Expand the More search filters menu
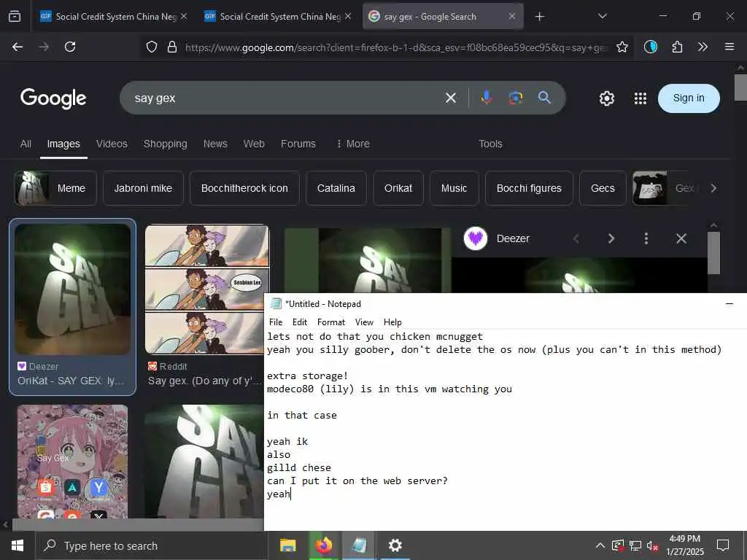747x560 pixels. tap(353, 144)
